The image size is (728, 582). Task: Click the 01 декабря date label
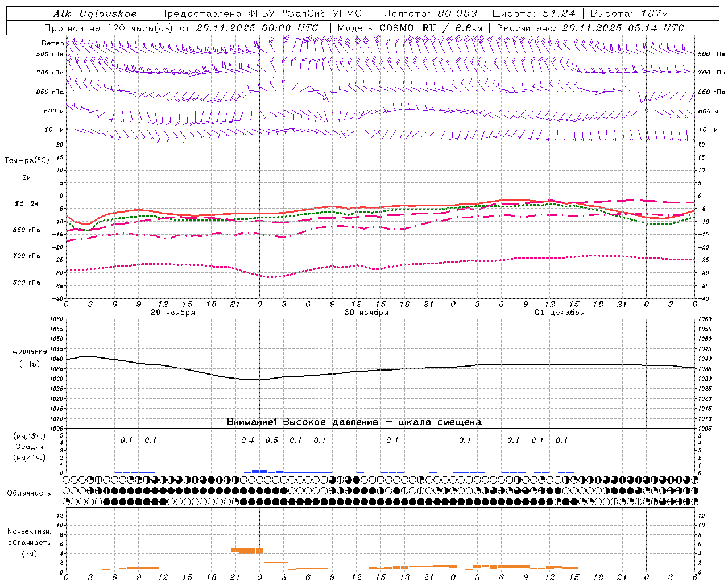pyautogui.click(x=560, y=313)
